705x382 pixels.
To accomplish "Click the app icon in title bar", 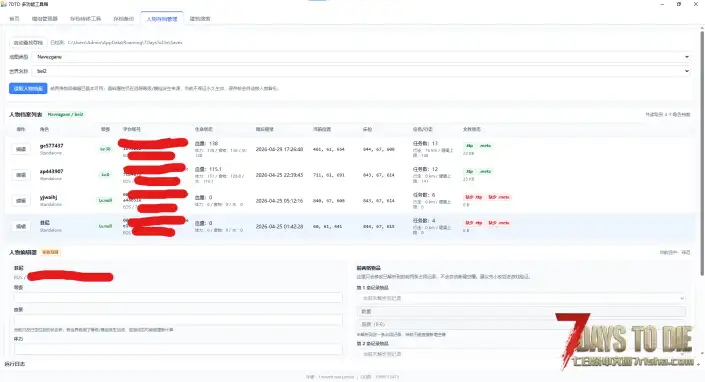I will (x=4, y=4).
